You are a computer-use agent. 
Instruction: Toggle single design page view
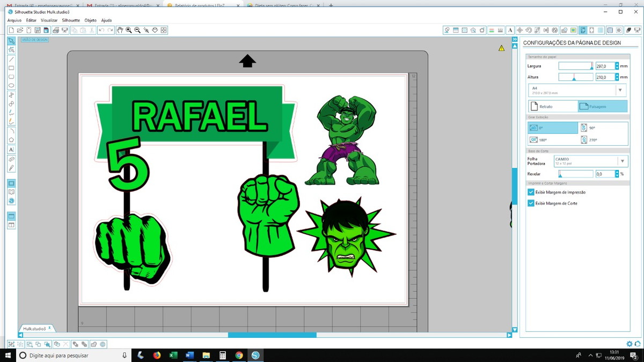point(11,216)
